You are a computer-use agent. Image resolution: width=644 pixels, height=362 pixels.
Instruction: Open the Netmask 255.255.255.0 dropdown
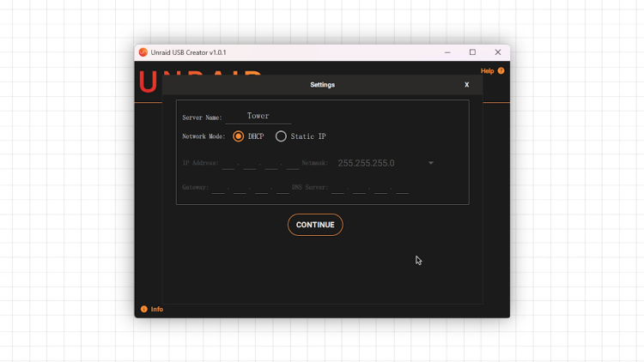pos(386,163)
